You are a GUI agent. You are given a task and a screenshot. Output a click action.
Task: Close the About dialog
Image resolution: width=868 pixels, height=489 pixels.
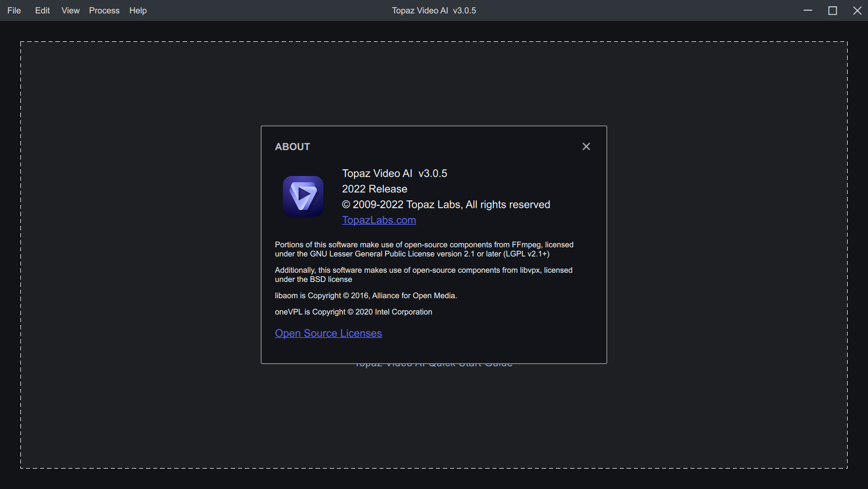pyautogui.click(x=586, y=147)
